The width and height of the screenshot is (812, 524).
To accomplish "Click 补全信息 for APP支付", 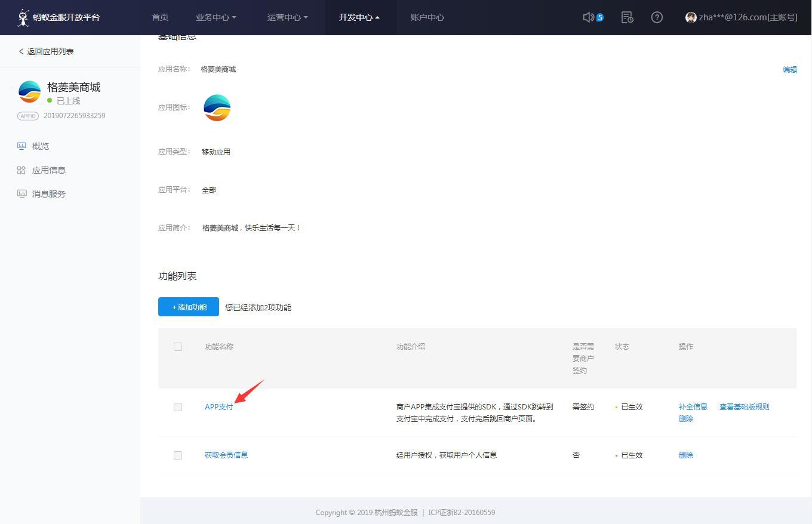I will click(x=693, y=407).
